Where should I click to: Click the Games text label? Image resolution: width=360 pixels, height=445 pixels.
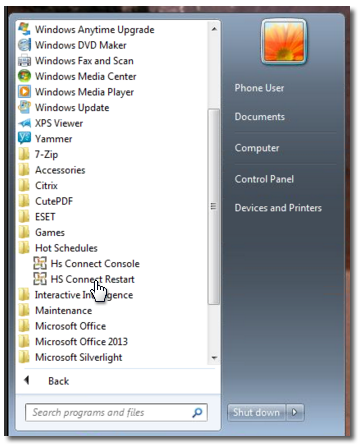[50, 232]
